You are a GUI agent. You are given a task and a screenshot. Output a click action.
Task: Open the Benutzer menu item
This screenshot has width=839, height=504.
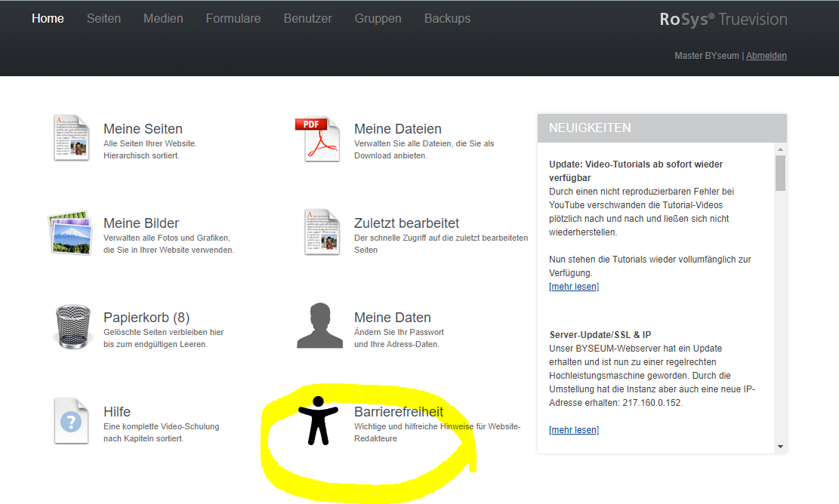click(307, 18)
